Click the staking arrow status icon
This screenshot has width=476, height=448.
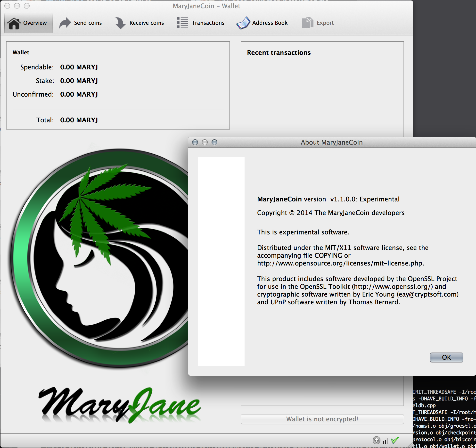click(376, 440)
